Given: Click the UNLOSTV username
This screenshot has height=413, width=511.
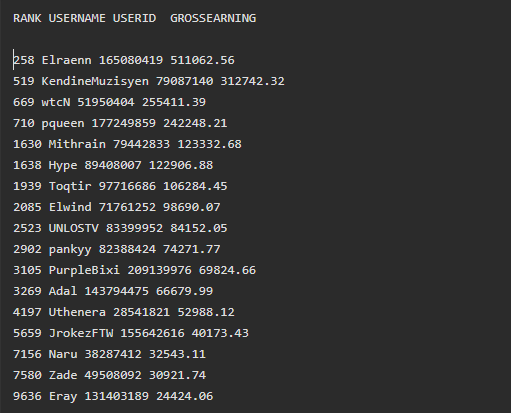Looking at the screenshot, I should point(74,228).
